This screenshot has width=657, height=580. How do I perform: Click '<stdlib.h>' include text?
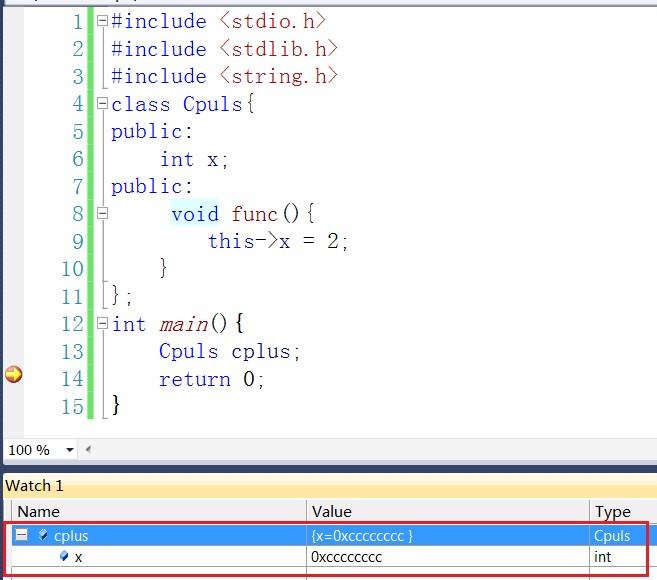click(x=278, y=49)
